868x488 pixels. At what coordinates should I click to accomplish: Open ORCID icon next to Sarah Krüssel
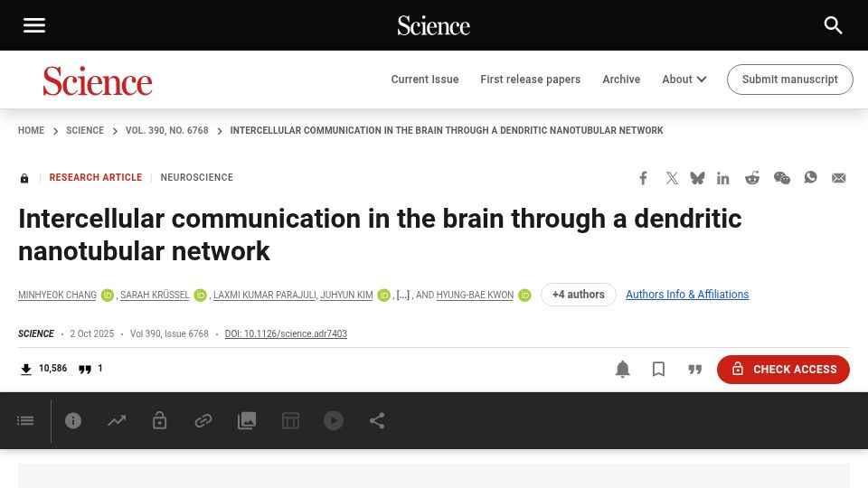click(201, 296)
